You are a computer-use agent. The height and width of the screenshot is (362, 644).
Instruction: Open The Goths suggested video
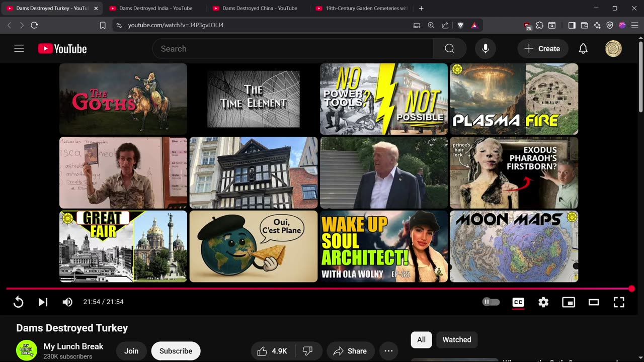point(123,99)
